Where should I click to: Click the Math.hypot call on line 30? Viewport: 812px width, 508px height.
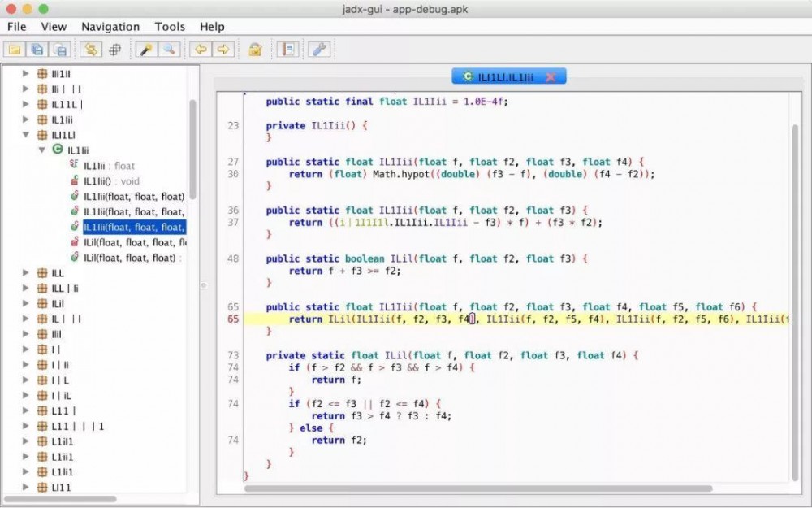click(x=401, y=174)
